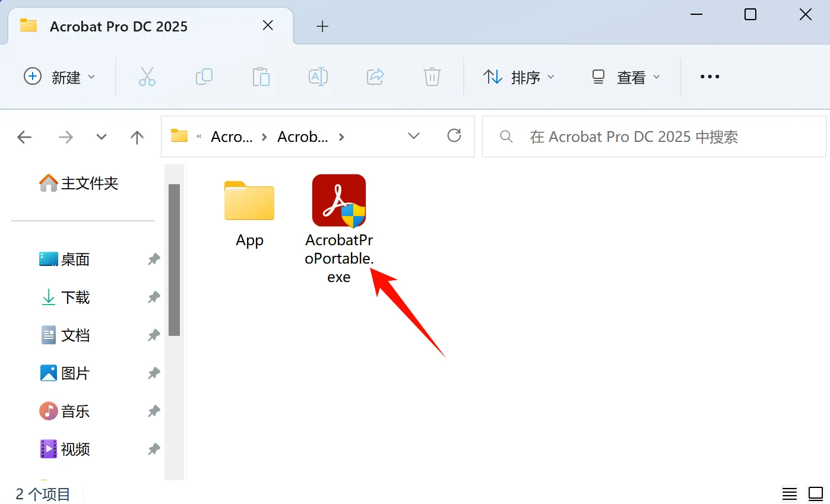The width and height of the screenshot is (830, 504).
Task: Expand the chevron after "Acro..." breadcrumb
Action: click(x=265, y=137)
